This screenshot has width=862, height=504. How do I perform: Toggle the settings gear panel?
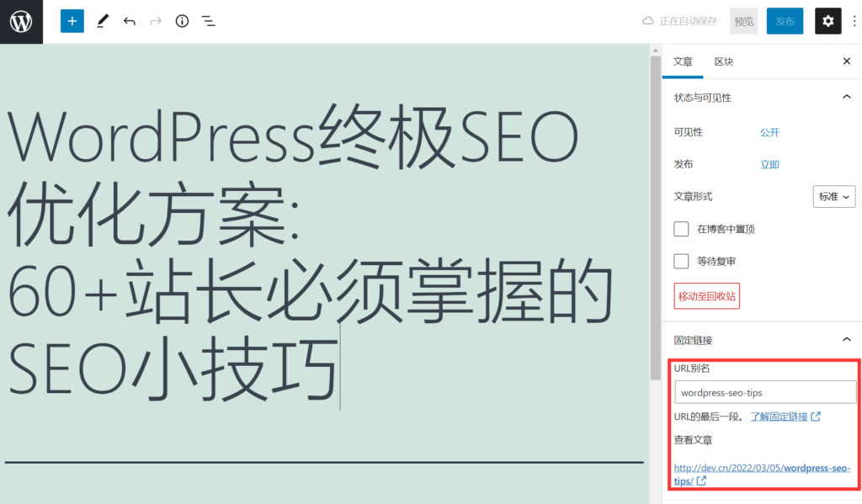coord(828,21)
